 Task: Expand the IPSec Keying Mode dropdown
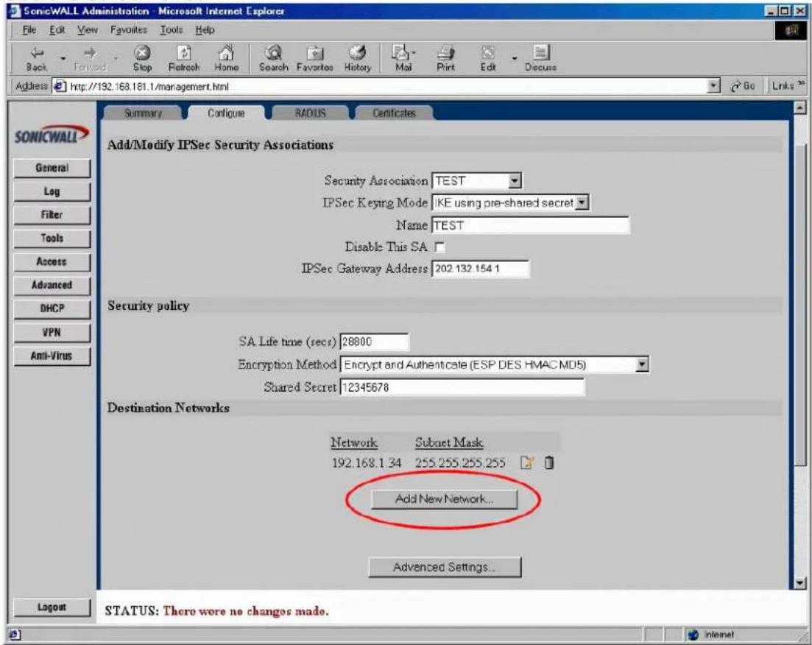[582, 202]
